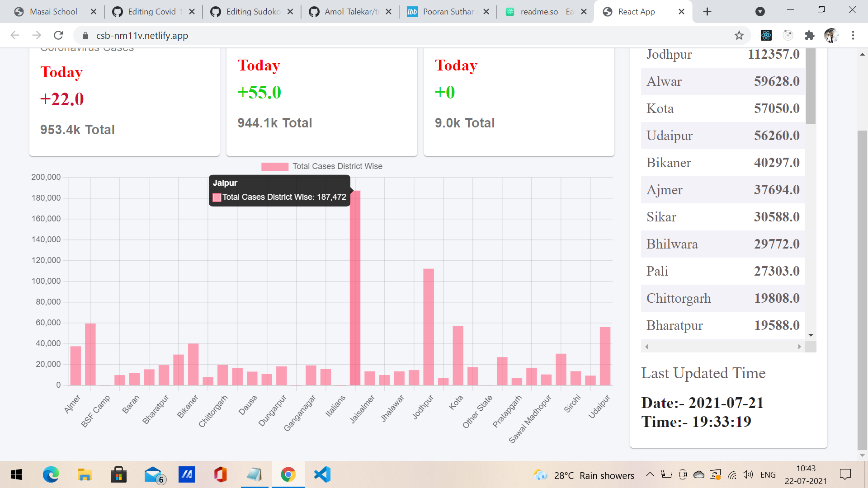The width and height of the screenshot is (868, 488).
Task: Switch to Visual Studio Code in the taskbar
Action: click(322, 474)
